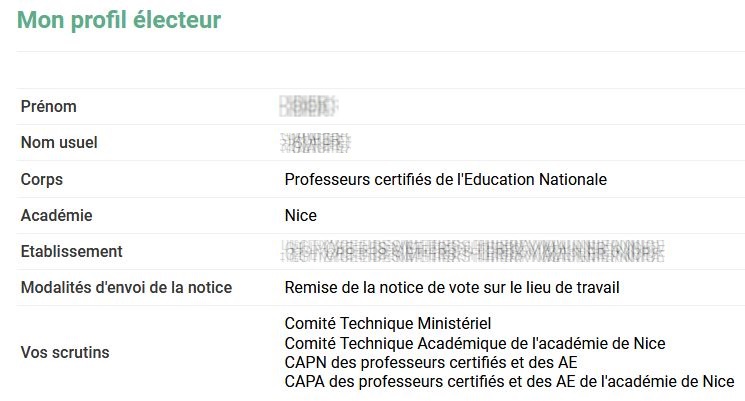Click 'Comité Technique Académique de l'académie de Nice'
The width and height of the screenshot is (745, 401).
475,343
